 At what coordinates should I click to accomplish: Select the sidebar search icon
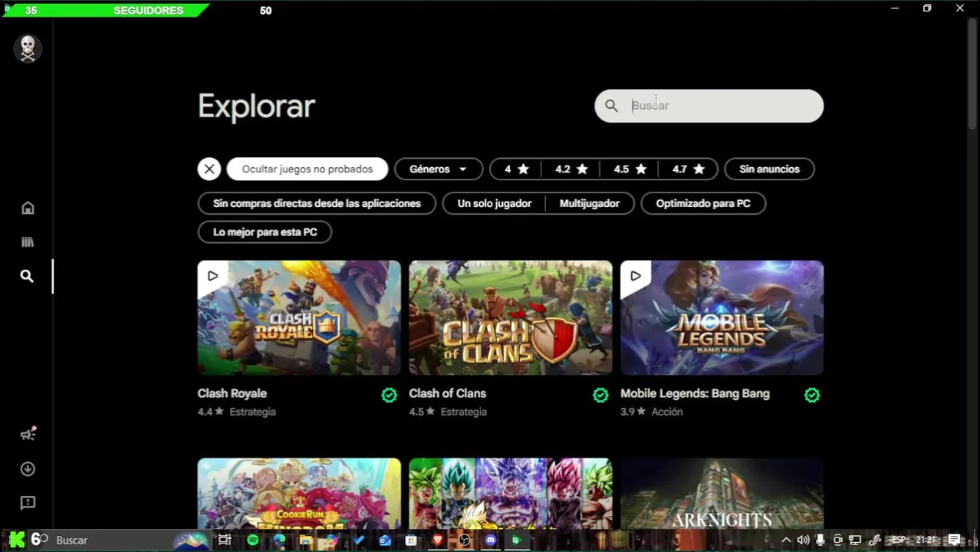27,276
